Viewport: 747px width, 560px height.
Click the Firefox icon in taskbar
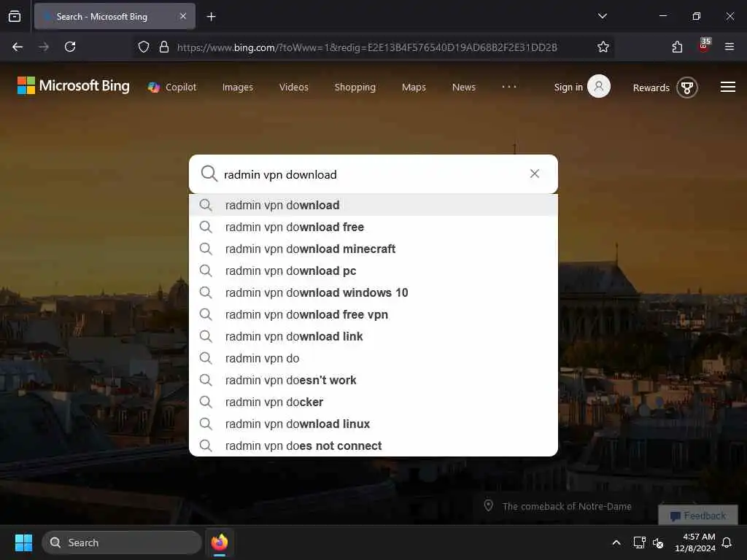219,542
